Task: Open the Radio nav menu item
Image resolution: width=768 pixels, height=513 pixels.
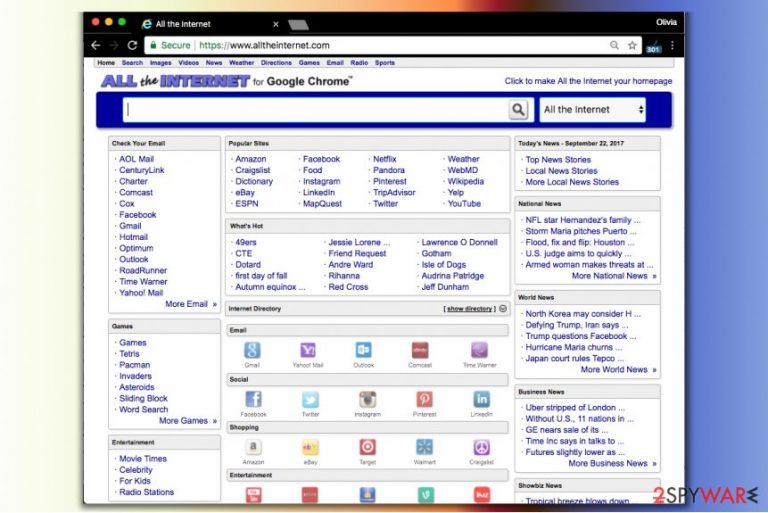Action: tap(359, 63)
